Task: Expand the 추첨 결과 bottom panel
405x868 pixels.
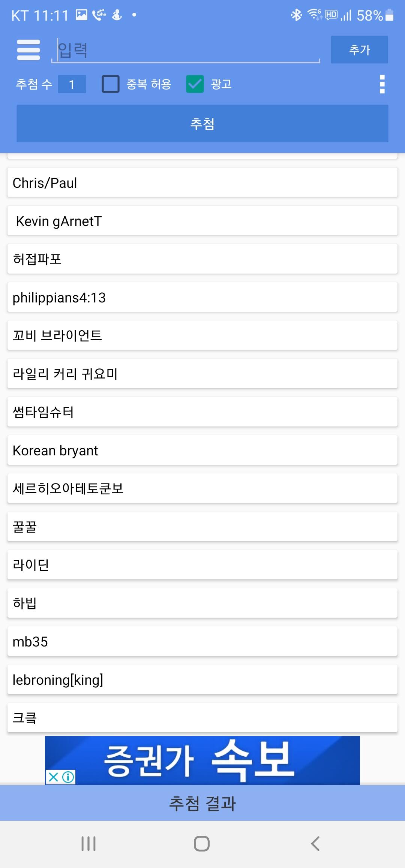Action: coord(202,804)
